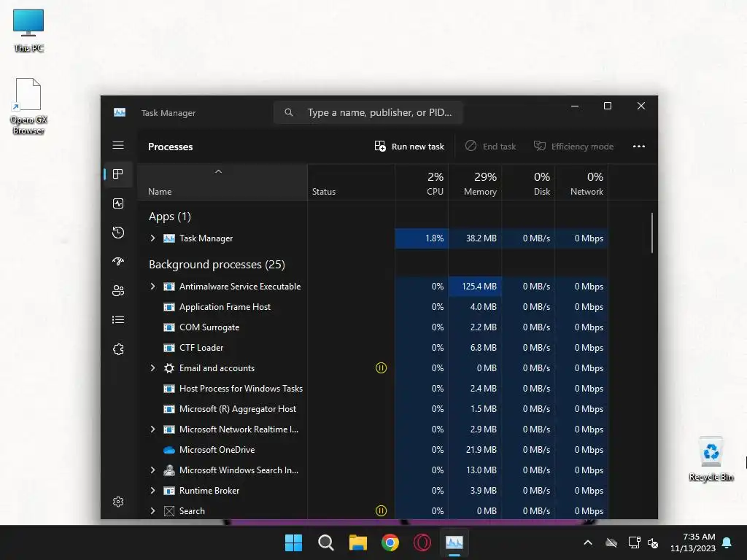Click the Apps (1) group heading

(169, 217)
